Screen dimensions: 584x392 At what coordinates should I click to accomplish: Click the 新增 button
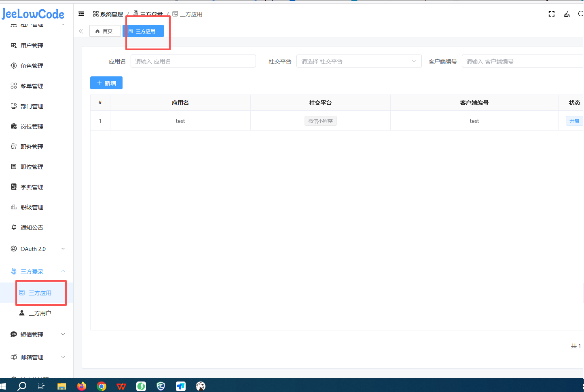106,83
